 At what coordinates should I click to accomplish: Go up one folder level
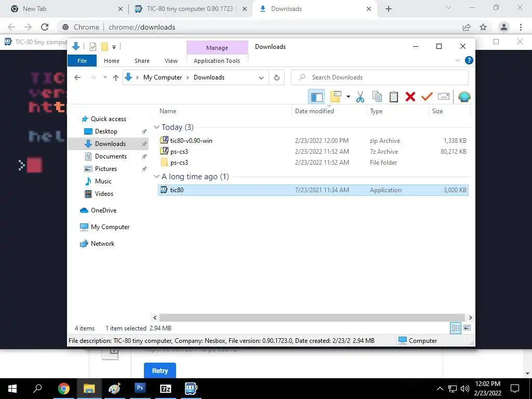(x=116, y=77)
